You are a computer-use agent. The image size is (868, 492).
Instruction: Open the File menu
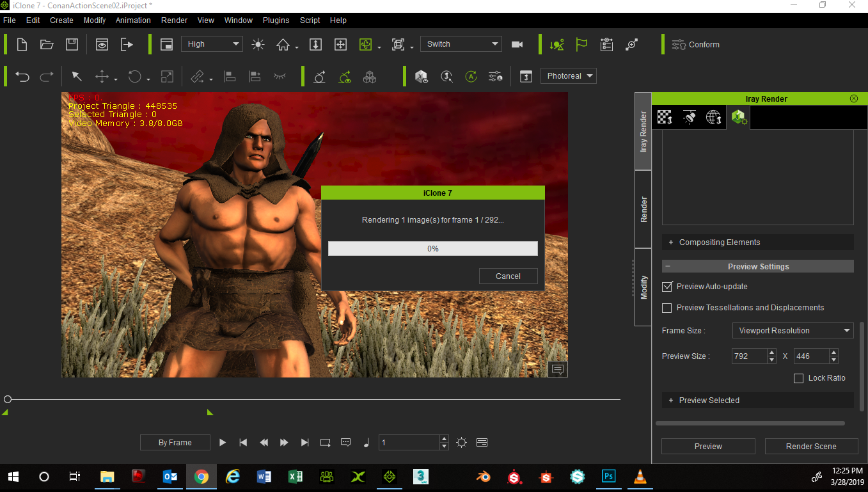tap(10, 20)
